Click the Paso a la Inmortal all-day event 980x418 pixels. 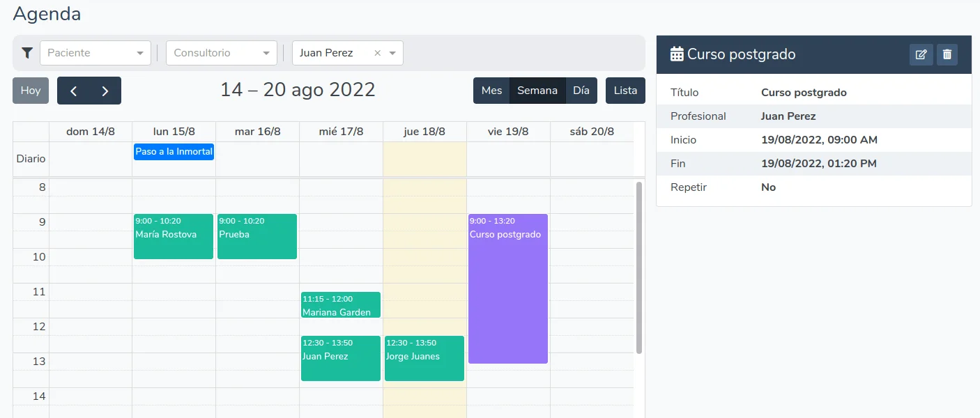click(174, 152)
